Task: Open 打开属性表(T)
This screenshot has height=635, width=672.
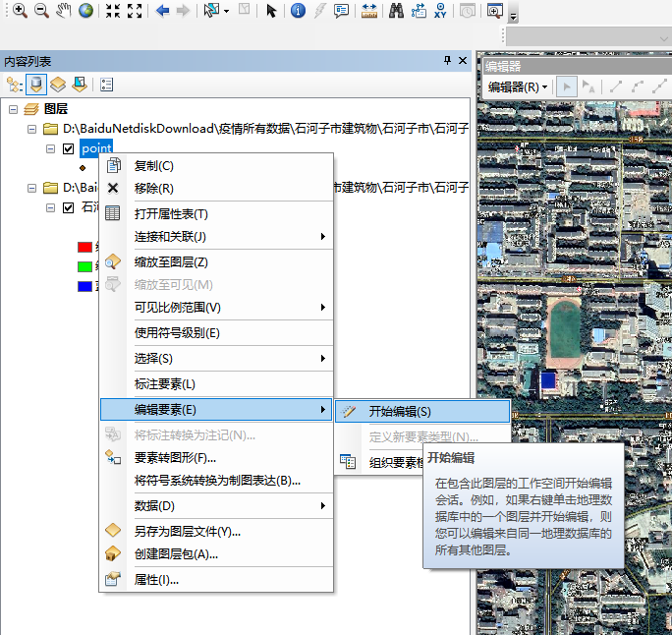Action: [216, 213]
